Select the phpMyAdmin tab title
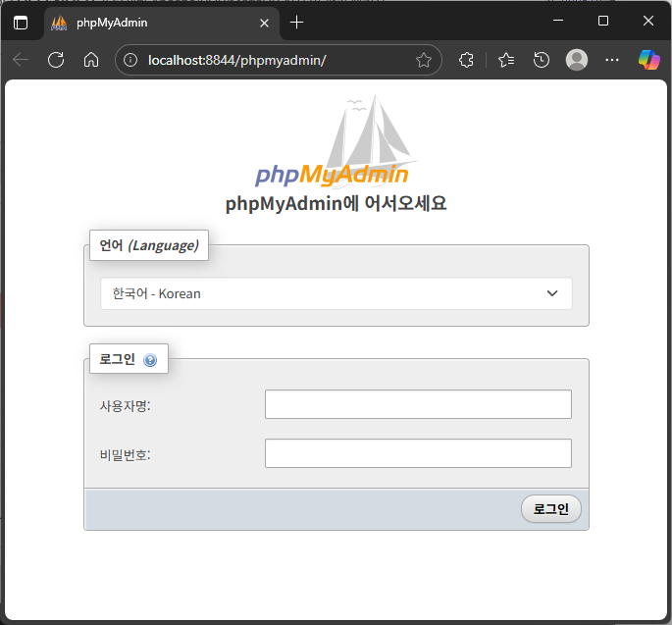 tap(112, 23)
